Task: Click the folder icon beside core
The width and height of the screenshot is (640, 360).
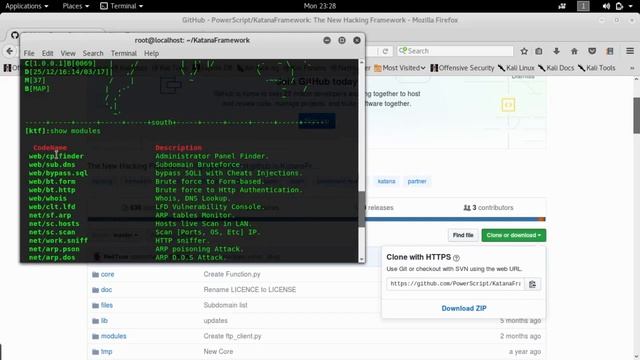Action: 95,275
